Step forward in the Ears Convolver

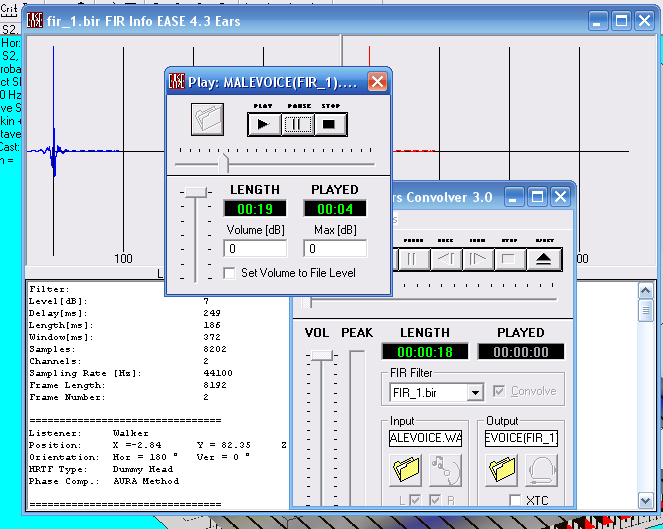(478, 259)
